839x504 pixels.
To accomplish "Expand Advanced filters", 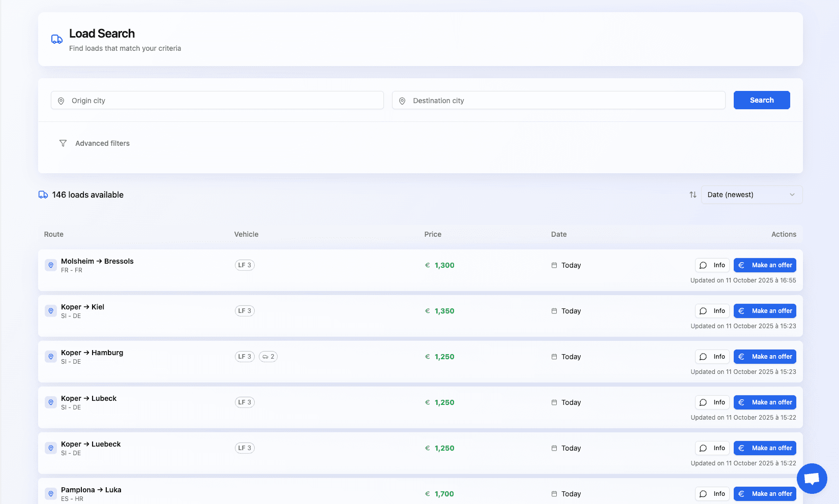I will pyautogui.click(x=102, y=143).
